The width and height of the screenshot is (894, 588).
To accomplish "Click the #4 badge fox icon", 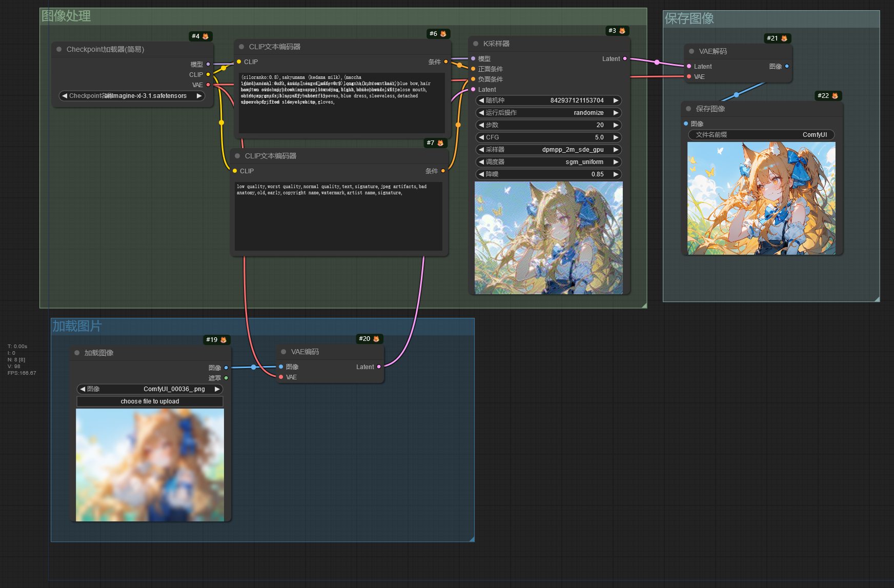I will tap(206, 36).
